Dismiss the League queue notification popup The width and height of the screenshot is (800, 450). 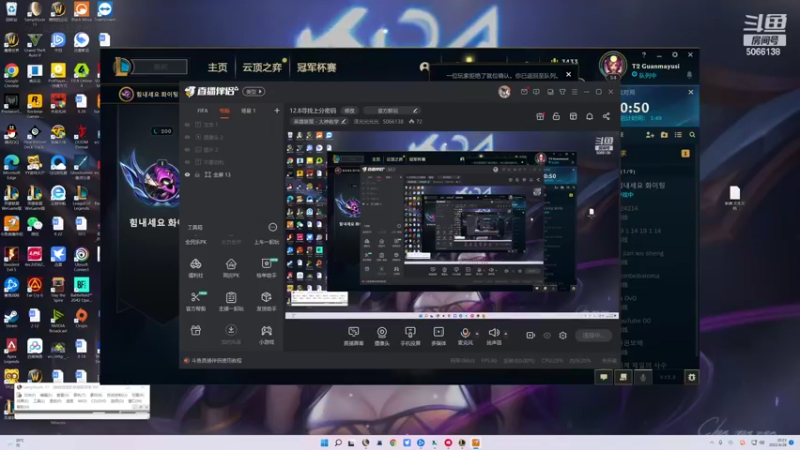568,74
